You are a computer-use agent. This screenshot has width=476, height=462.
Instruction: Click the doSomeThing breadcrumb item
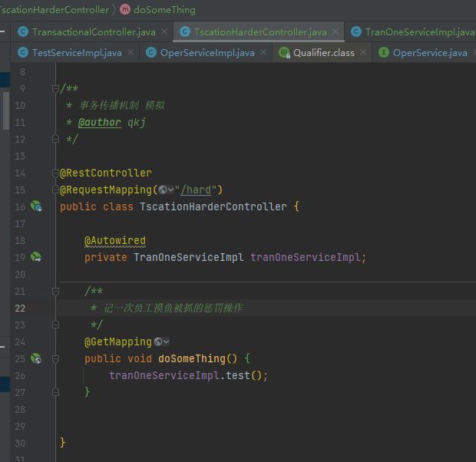coord(164,10)
